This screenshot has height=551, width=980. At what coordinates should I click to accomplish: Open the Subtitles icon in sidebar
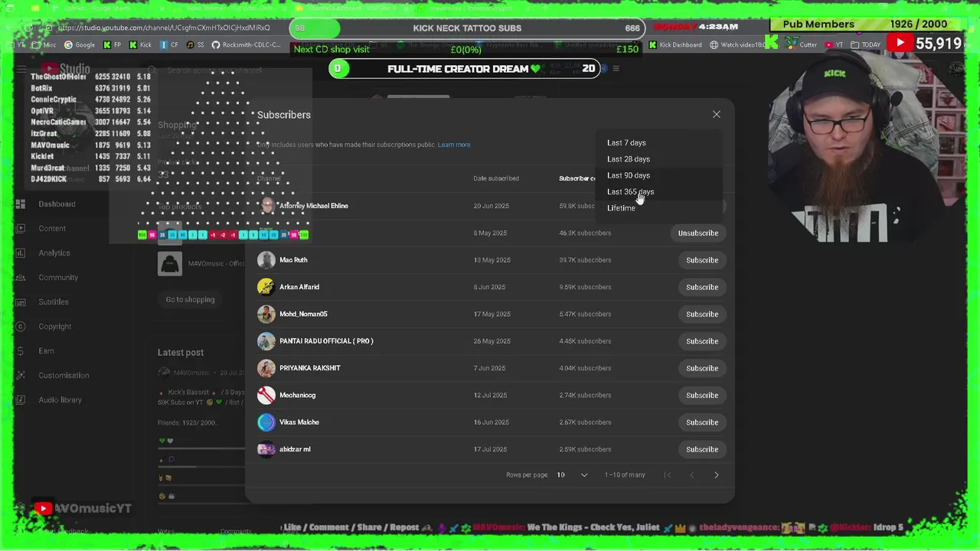(20, 302)
